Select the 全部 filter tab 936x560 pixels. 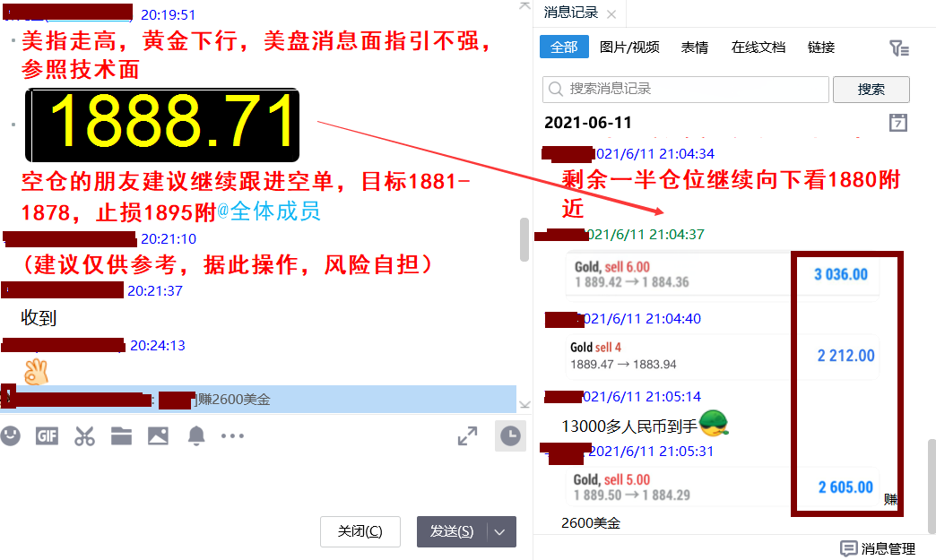pos(564,47)
